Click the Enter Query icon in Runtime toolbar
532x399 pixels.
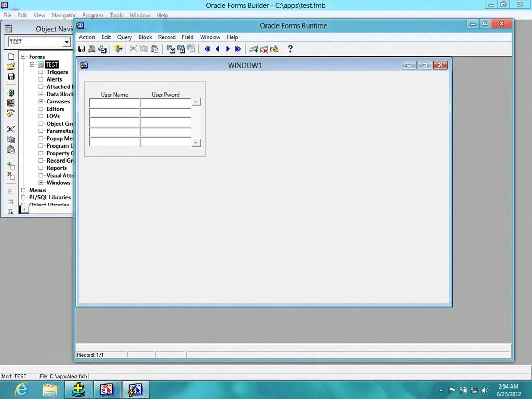pos(170,49)
